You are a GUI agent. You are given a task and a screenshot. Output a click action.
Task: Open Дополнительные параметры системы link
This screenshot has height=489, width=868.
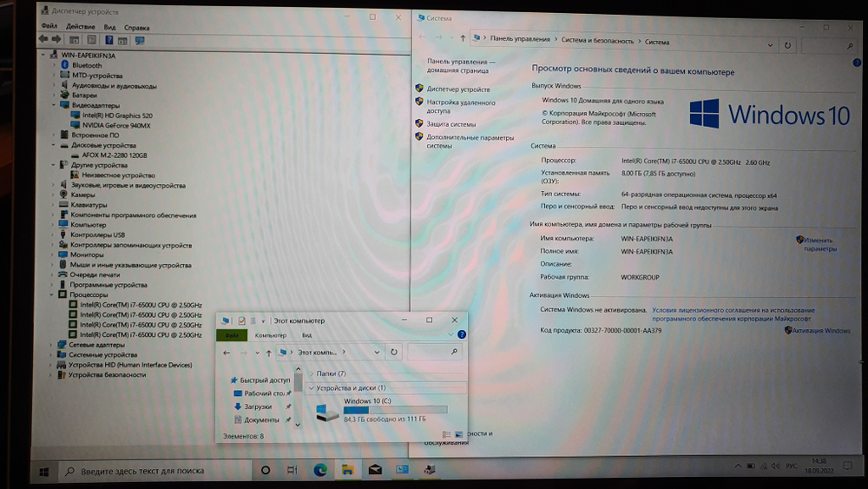point(470,142)
